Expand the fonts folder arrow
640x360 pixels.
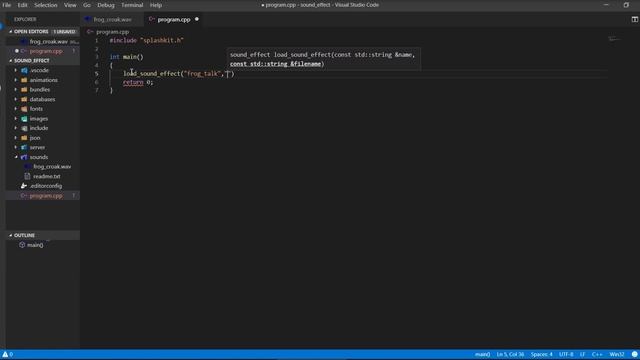(16, 109)
